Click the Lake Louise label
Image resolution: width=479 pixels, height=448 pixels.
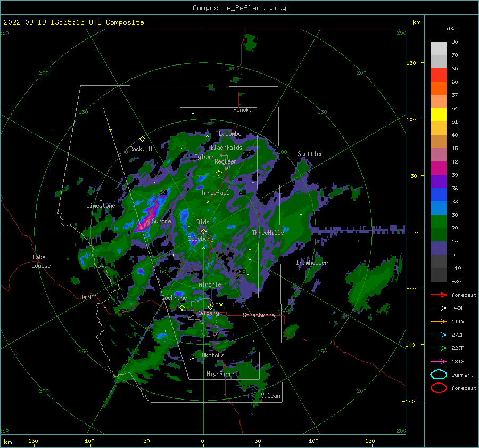[x=41, y=262]
